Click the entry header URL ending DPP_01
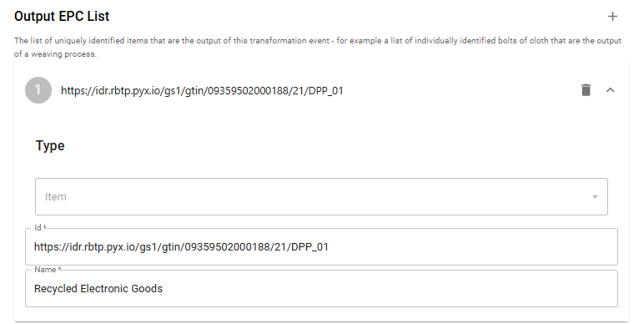The image size is (644, 324). point(202,90)
